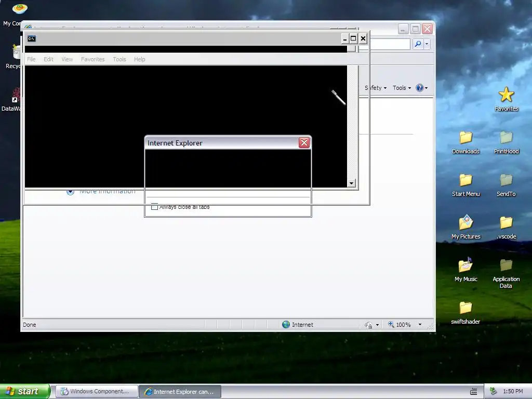The image size is (532, 399).
Task: Open the SendTo folder icon
Action: point(506,180)
